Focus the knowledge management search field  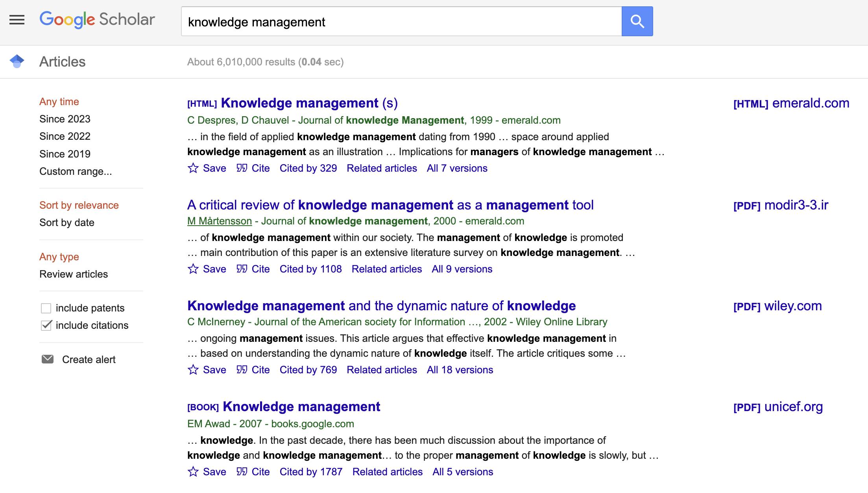click(x=401, y=21)
